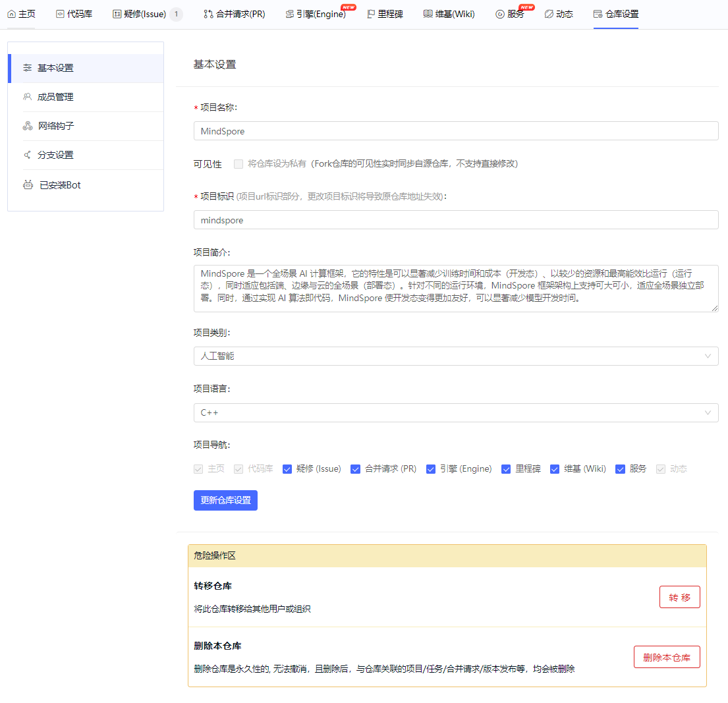The height and width of the screenshot is (703, 728).
Task: Click the disabled 主页 navigation checkbox
Action: pyautogui.click(x=198, y=469)
